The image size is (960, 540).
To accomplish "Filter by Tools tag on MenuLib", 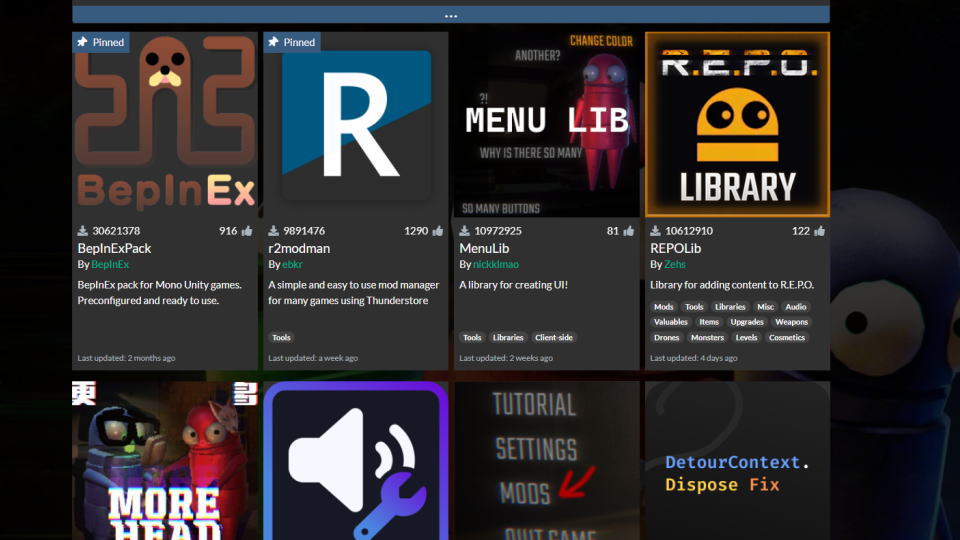I will coord(472,337).
